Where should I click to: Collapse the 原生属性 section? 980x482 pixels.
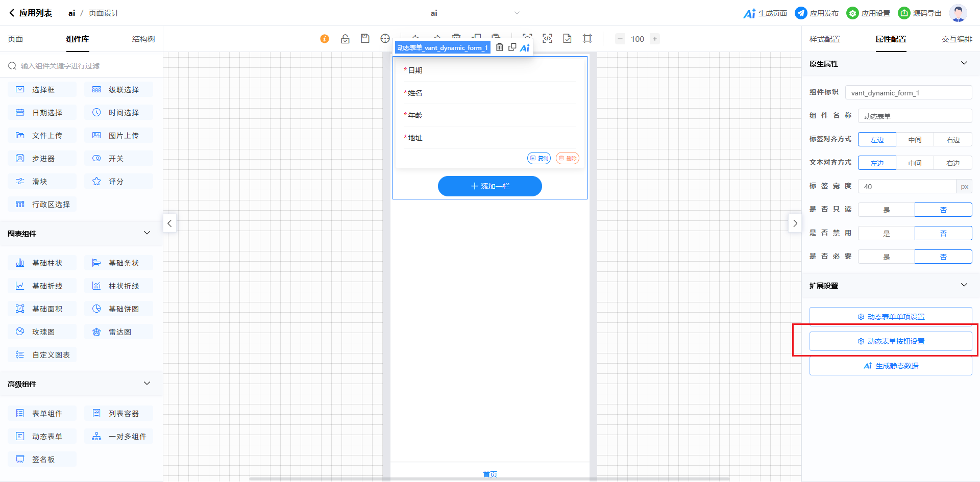point(964,63)
